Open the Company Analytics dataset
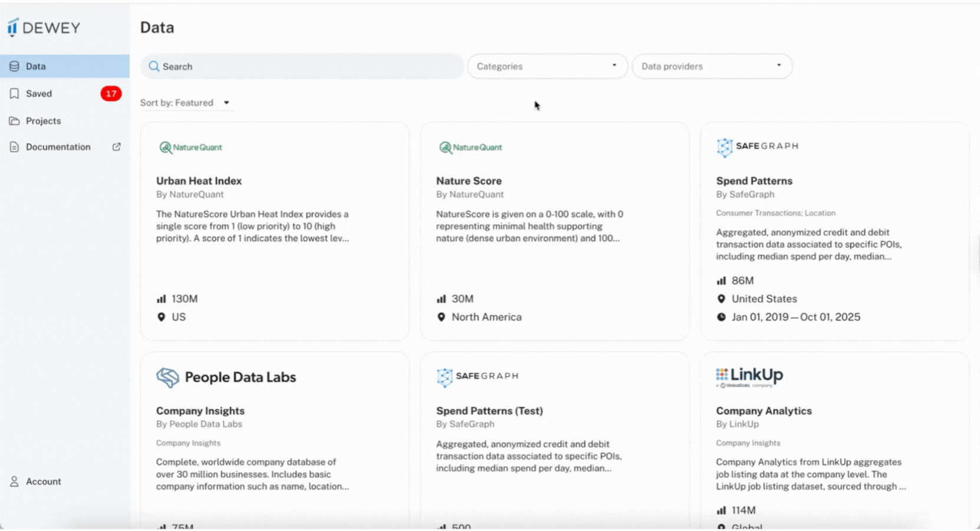The image size is (980, 531). point(764,411)
